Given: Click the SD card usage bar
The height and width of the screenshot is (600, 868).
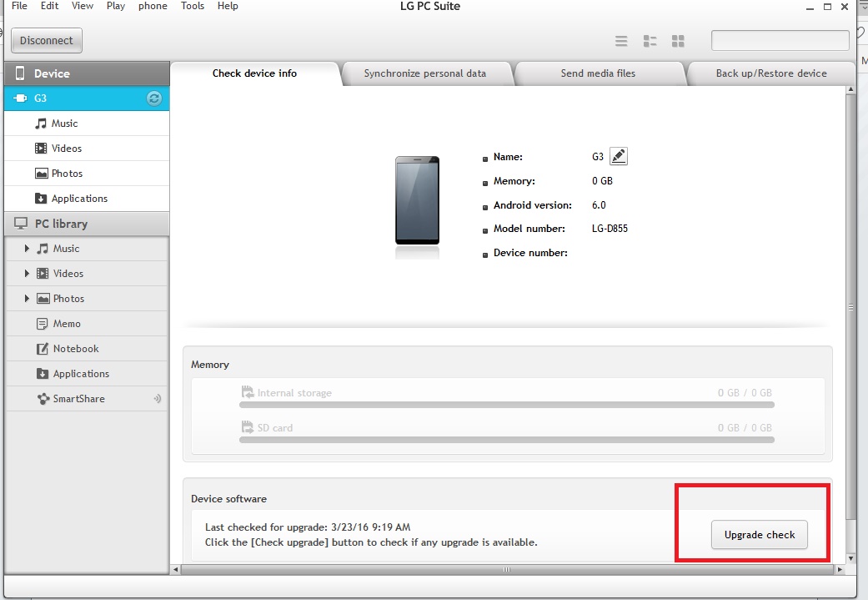Looking at the screenshot, I should tap(506, 440).
